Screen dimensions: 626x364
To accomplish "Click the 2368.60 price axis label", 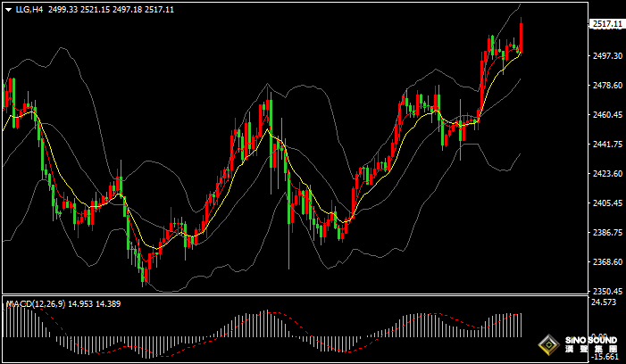I will 606,262.
